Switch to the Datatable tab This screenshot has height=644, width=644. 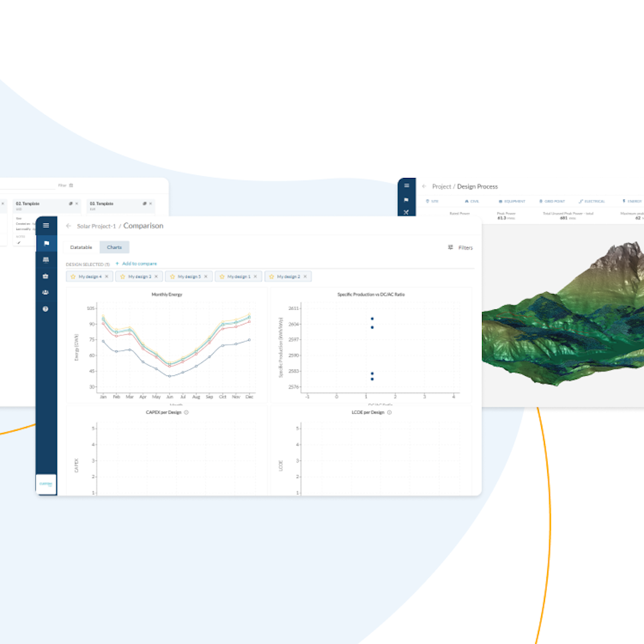(x=82, y=248)
